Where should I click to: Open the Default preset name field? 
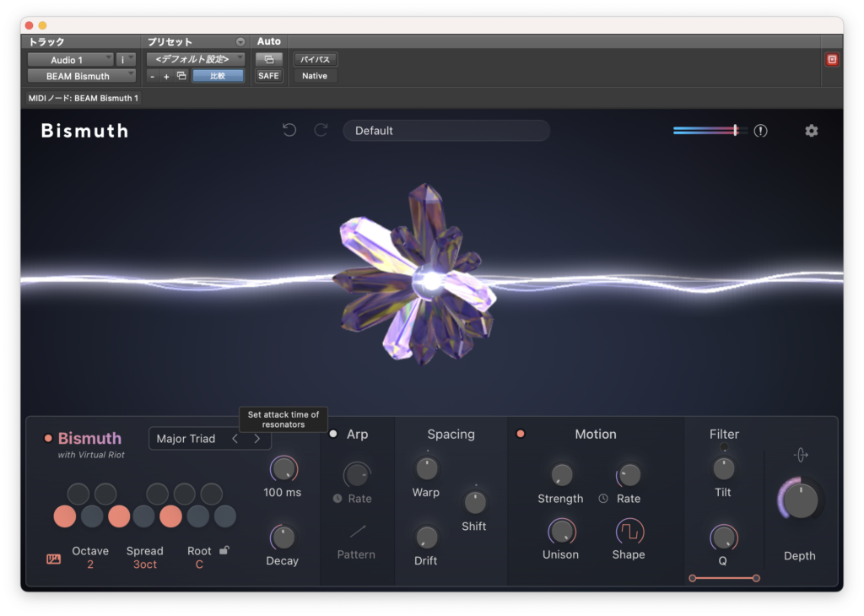tap(446, 131)
